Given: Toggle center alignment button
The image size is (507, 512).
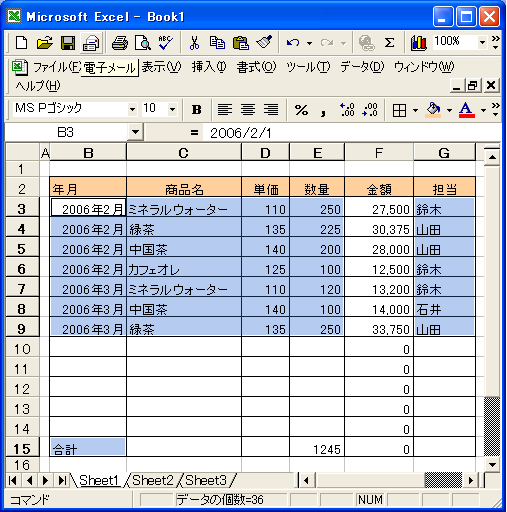Looking at the screenshot, I should click(248, 109).
